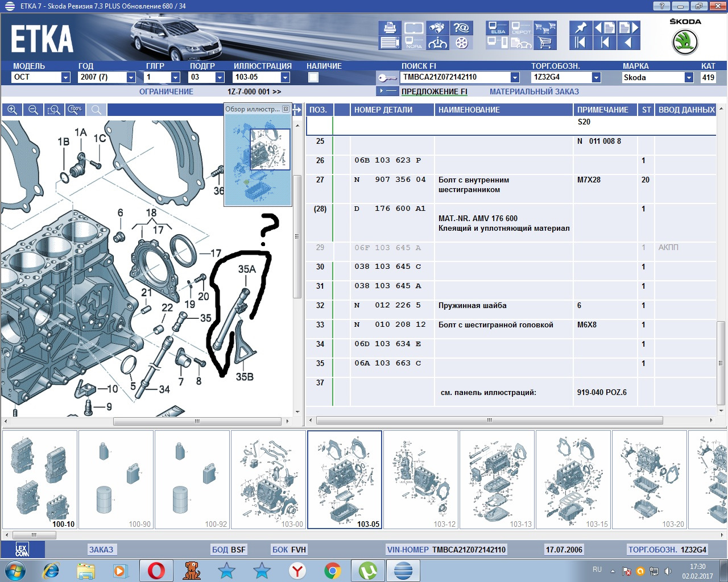Select illustration thumbnail 103-20

tap(650, 480)
